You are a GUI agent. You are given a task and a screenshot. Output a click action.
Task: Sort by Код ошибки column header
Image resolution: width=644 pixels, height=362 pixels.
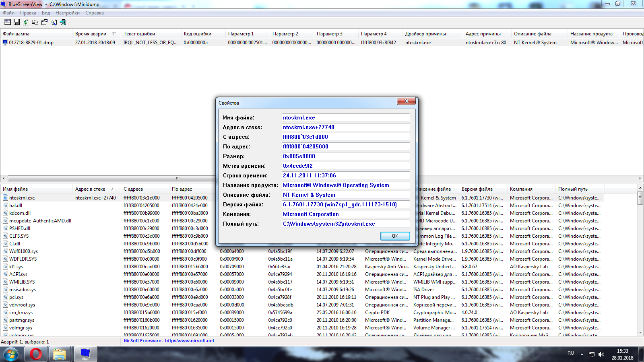click(203, 34)
